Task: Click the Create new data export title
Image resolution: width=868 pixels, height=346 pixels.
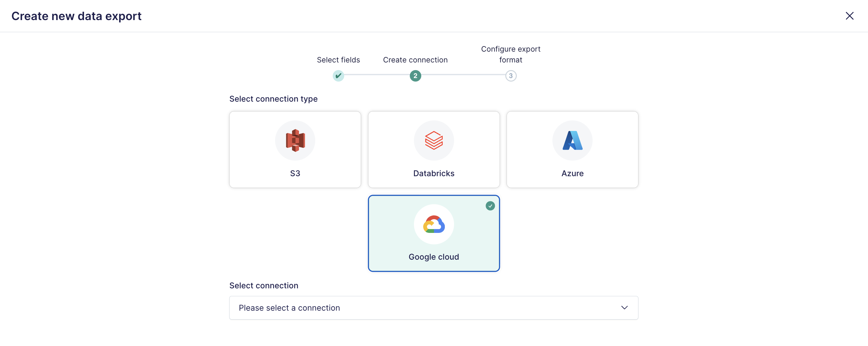Action: [x=76, y=16]
